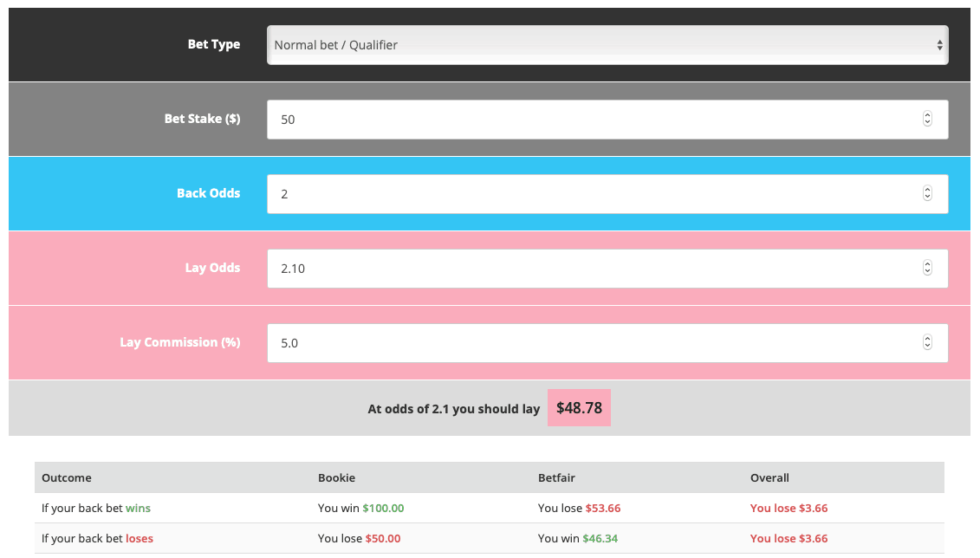Viewport: 980px width, 558px height.
Task: Click the 'Lay Commission (%)' label
Action: (180, 342)
